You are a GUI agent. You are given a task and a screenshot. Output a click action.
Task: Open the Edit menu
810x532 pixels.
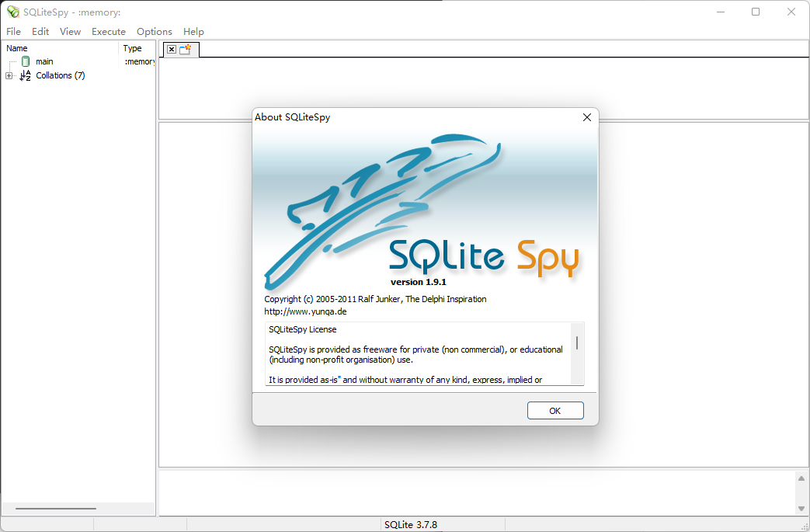tap(40, 32)
